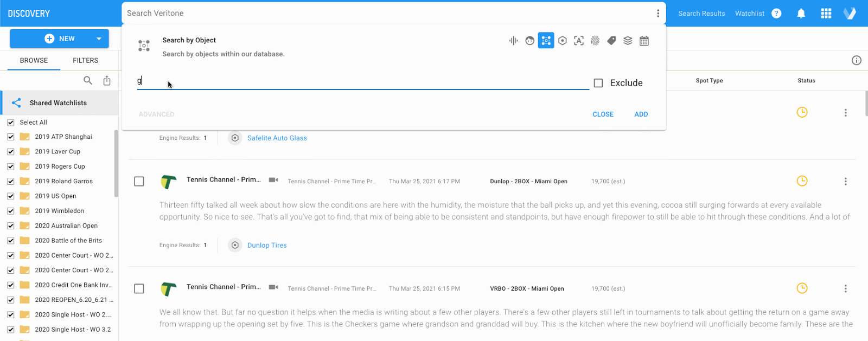Select the VRBO result row checkbox

click(139, 289)
